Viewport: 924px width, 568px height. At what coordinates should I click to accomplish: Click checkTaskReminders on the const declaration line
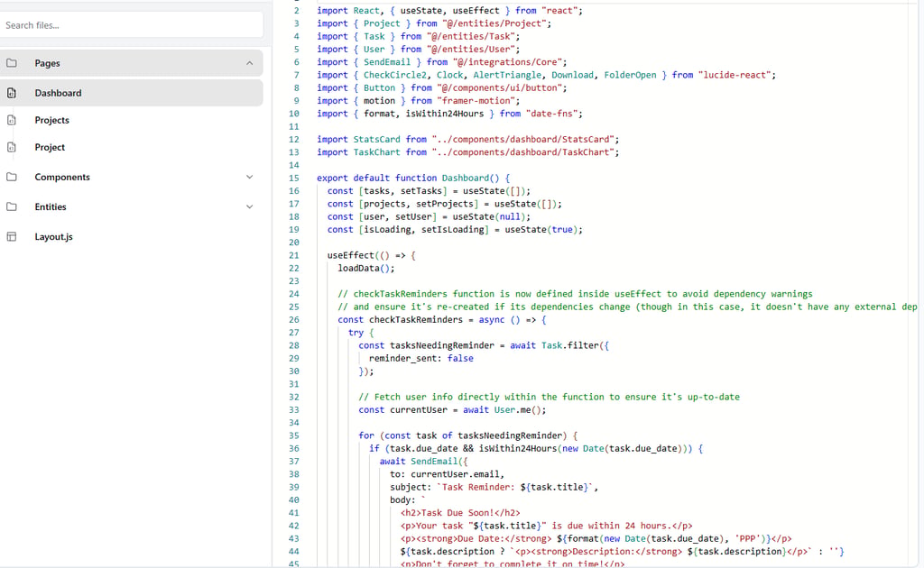pyautogui.click(x=416, y=319)
